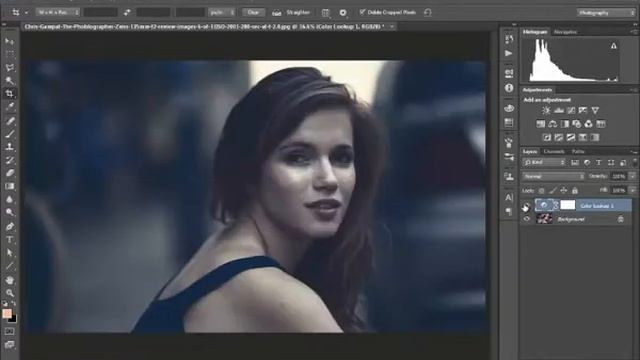640x360 pixels.
Task: Click the Clear button
Action: coord(253,12)
